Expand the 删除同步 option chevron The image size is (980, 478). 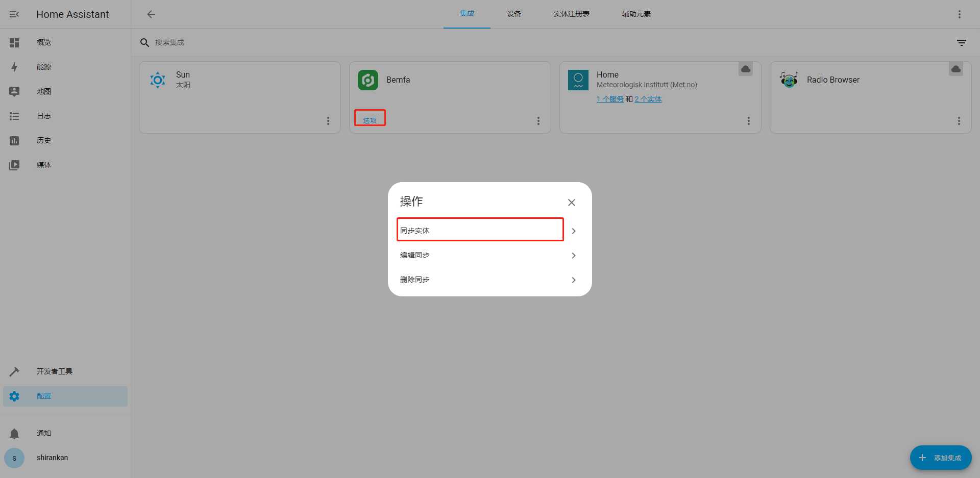point(574,280)
